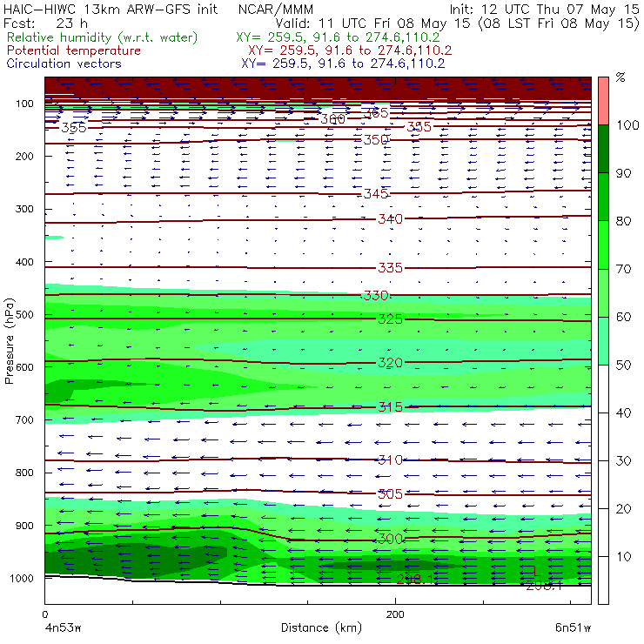Click the '60' colorbar scale label

click(x=623, y=317)
